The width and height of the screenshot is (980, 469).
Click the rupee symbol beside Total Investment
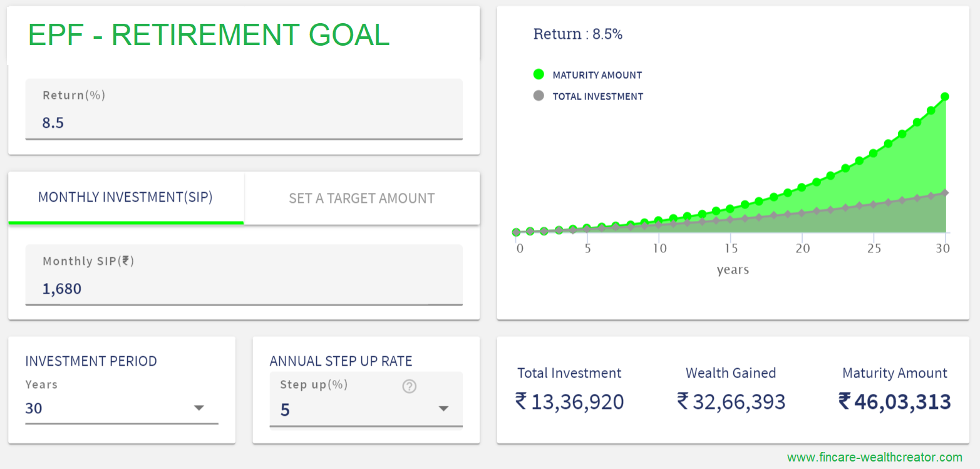pyautogui.click(x=521, y=402)
